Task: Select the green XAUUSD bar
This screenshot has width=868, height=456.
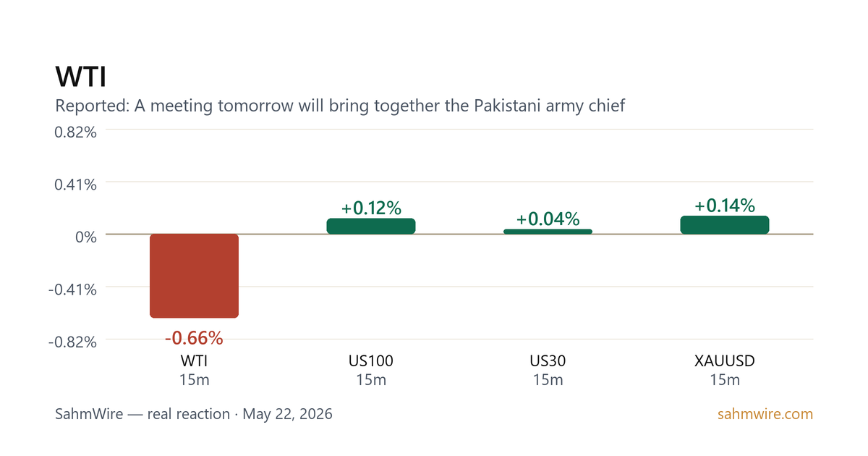Action: [x=725, y=224]
